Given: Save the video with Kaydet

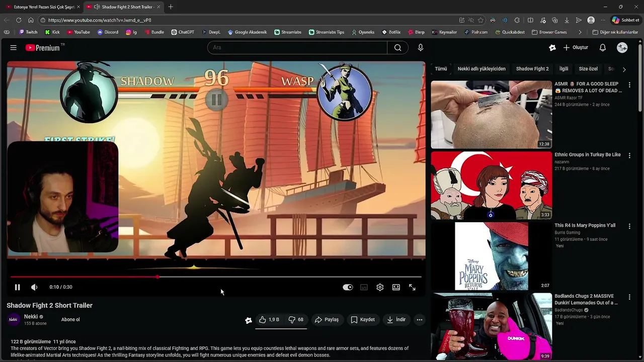Looking at the screenshot, I should point(363,320).
